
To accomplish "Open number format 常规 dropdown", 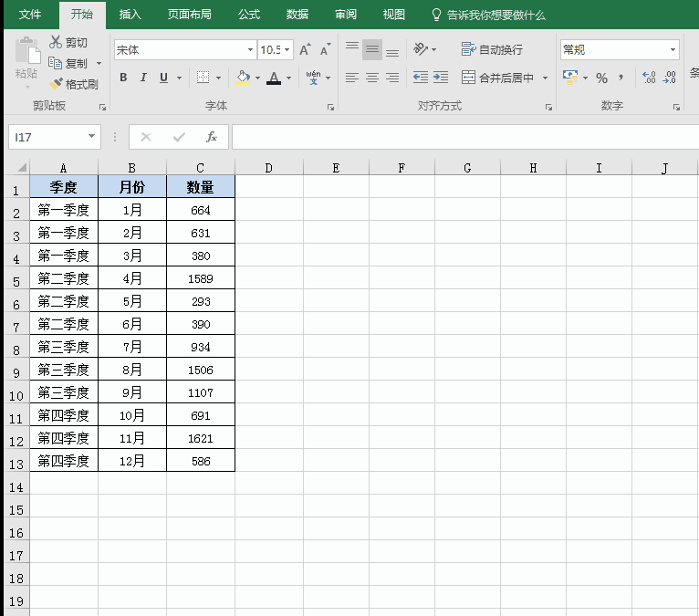I will point(673,50).
